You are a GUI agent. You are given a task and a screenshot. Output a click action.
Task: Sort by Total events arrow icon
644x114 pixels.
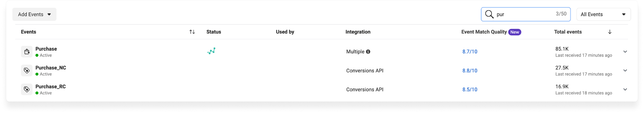click(x=610, y=32)
